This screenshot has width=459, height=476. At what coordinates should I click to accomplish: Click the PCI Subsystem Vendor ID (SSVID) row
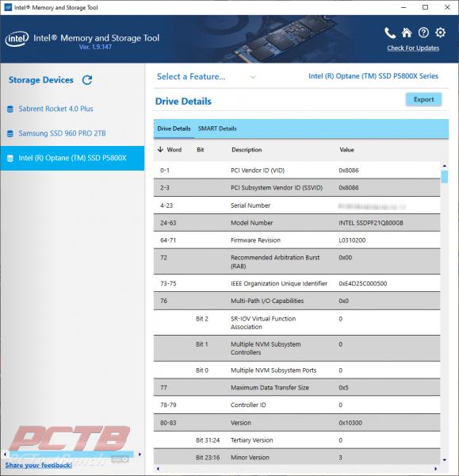click(x=296, y=187)
